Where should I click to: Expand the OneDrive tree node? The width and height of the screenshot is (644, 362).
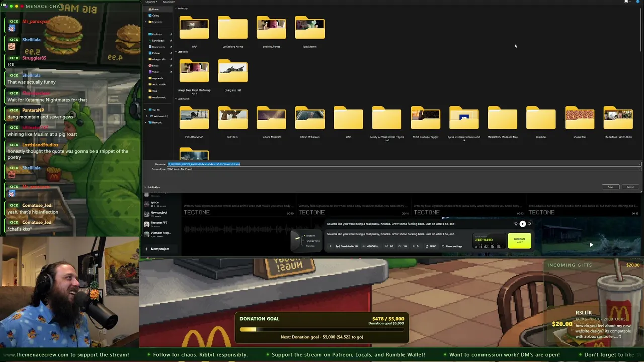pyautogui.click(x=145, y=22)
